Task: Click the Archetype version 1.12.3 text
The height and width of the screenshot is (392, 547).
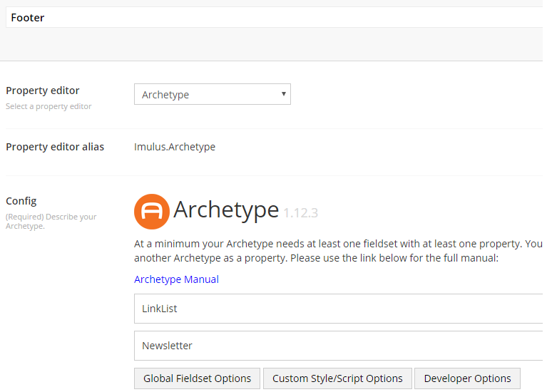Action: [300, 212]
